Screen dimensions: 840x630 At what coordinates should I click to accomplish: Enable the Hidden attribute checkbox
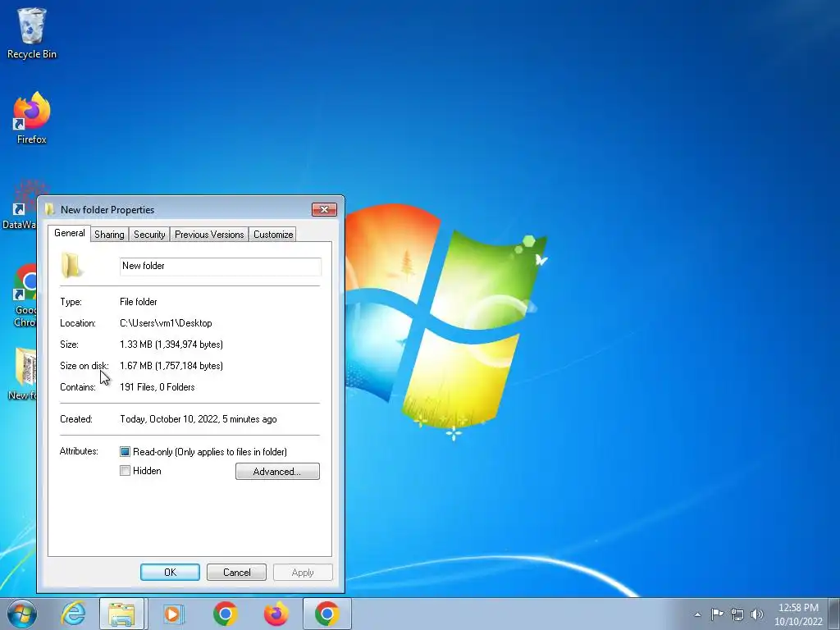[125, 471]
